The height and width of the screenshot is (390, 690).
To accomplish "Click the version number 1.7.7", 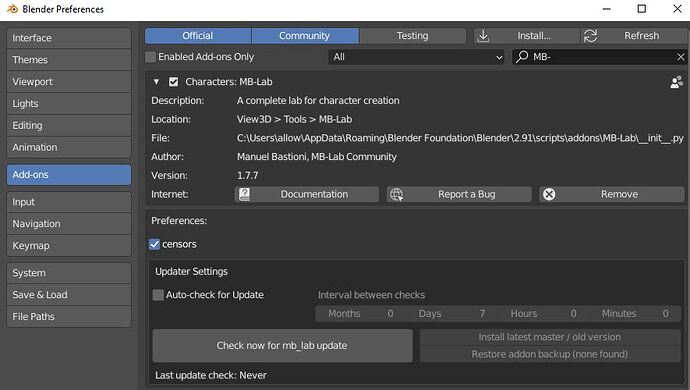I will click(x=248, y=176).
